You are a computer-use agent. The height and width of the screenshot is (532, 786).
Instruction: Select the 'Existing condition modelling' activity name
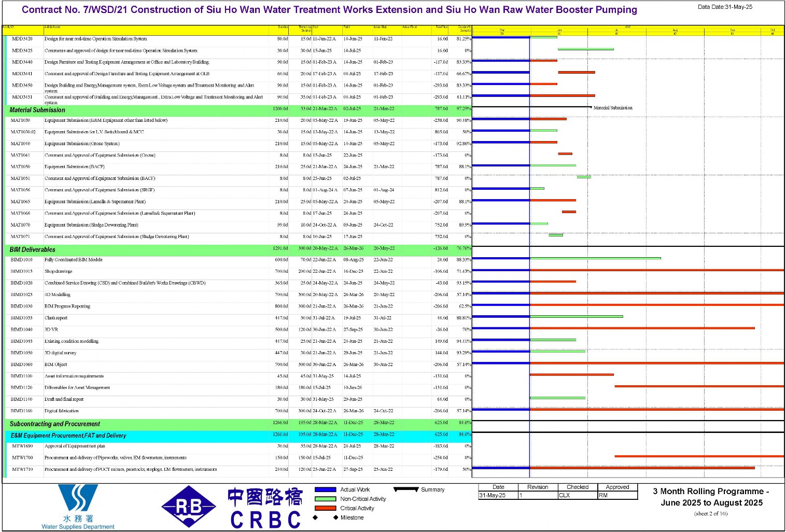(x=72, y=341)
